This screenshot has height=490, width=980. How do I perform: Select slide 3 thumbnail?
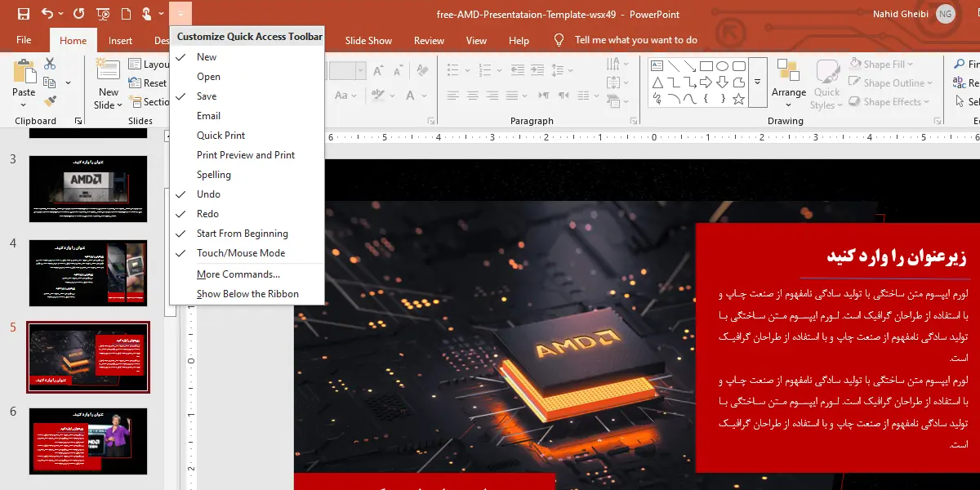(88, 189)
